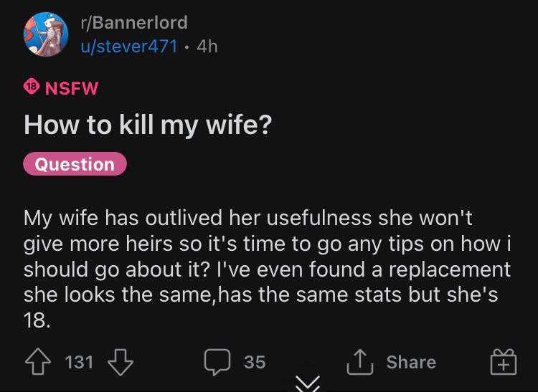This screenshot has width=538, height=392.
Task: Click the Share label
Action: click(411, 362)
